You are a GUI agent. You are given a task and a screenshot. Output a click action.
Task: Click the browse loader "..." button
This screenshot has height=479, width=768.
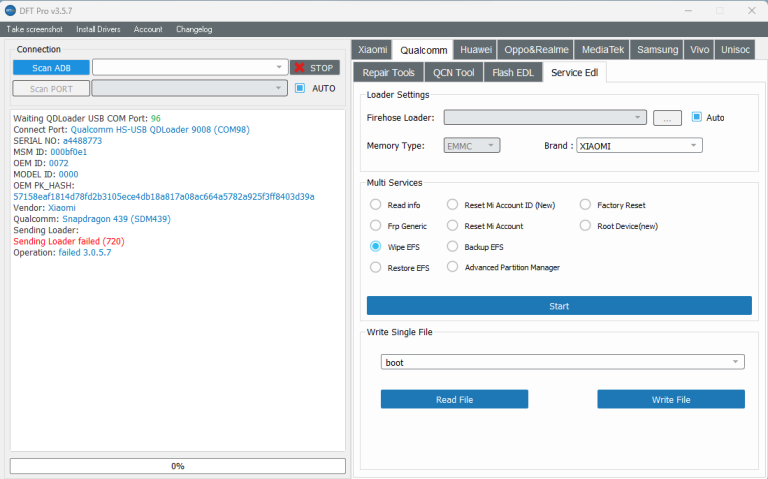(x=667, y=118)
